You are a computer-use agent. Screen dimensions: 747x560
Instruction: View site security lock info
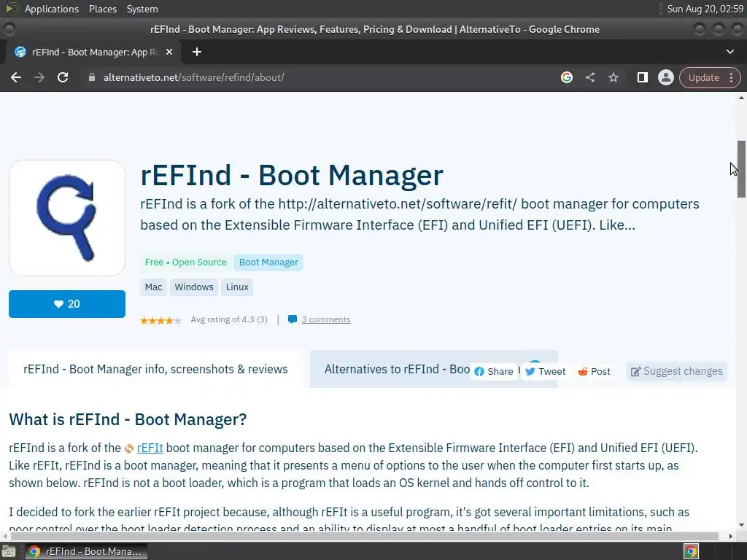(x=92, y=77)
